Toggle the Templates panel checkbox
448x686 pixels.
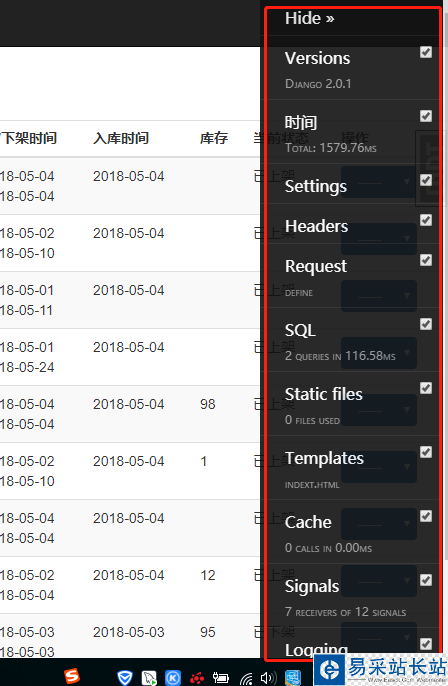click(x=426, y=452)
